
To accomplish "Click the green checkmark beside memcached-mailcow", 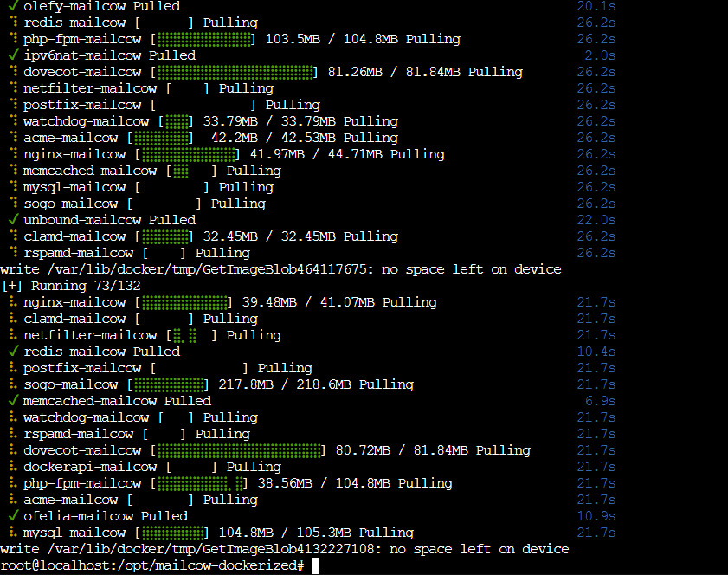I will point(14,400).
